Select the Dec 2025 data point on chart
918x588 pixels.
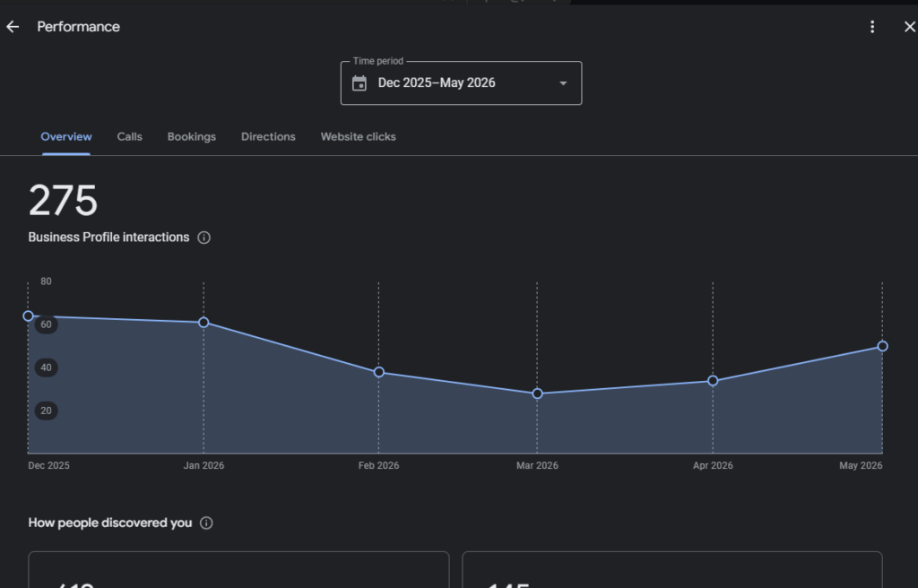pos(28,316)
